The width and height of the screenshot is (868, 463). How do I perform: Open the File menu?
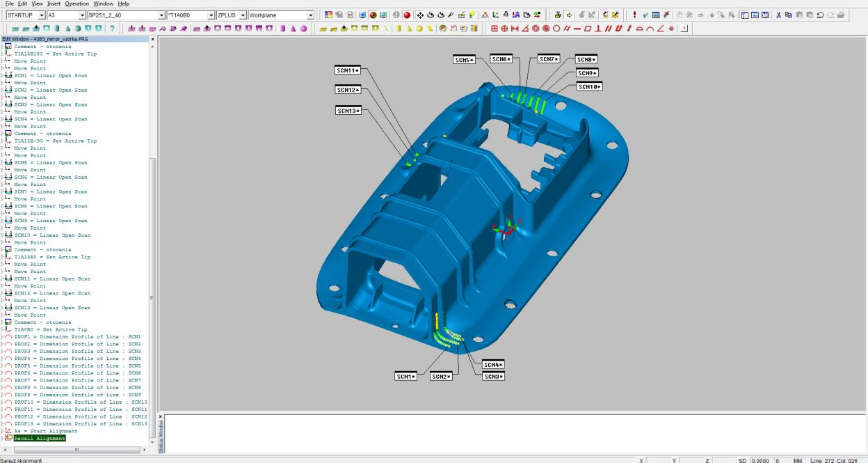click(10, 3)
